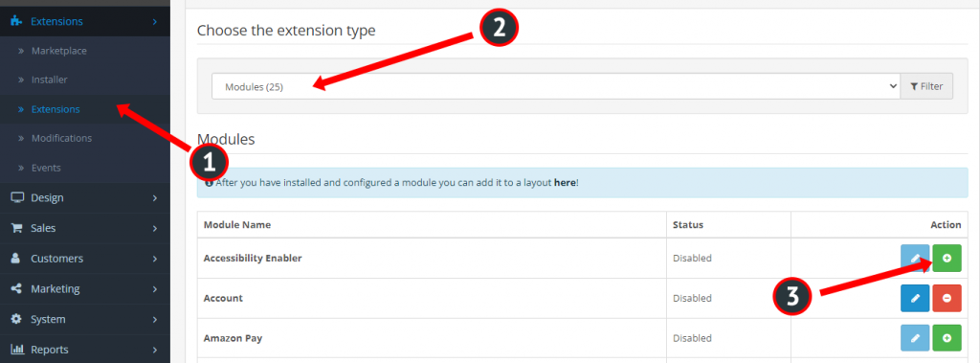Click the green install button for Accessibility Enabler
This screenshot has height=363, width=980.
tap(947, 258)
